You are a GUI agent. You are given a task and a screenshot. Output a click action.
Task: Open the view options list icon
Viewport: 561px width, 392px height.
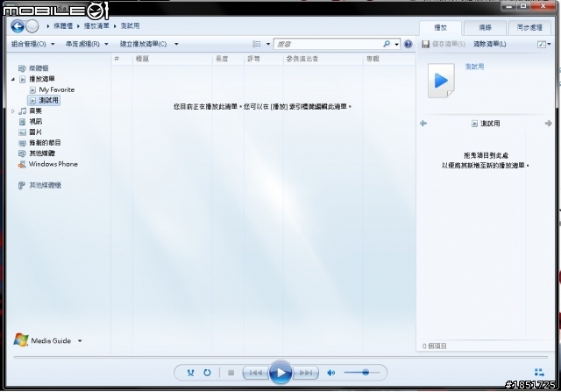pos(257,44)
